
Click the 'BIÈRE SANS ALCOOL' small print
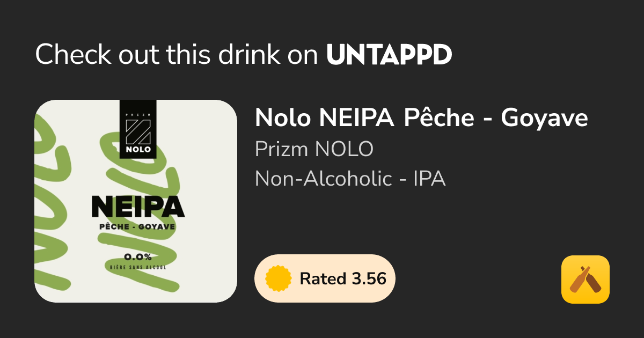[x=137, y=267]
